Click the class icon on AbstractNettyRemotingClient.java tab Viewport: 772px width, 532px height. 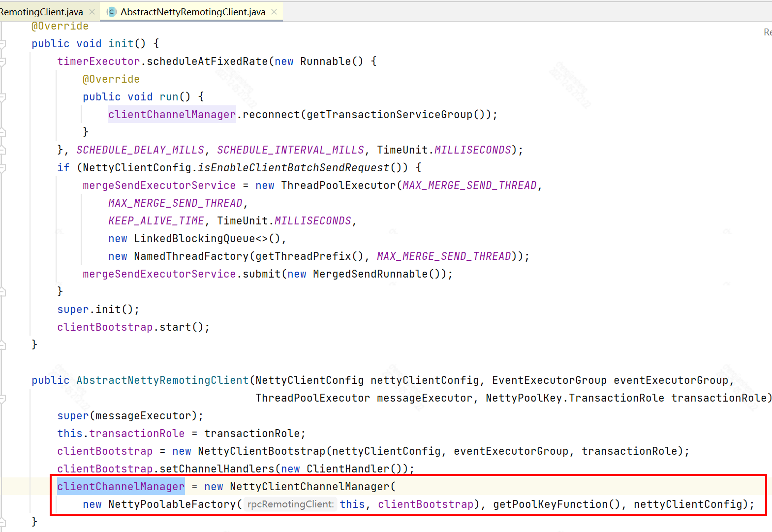pyautogui.click(x=112, y=12)
